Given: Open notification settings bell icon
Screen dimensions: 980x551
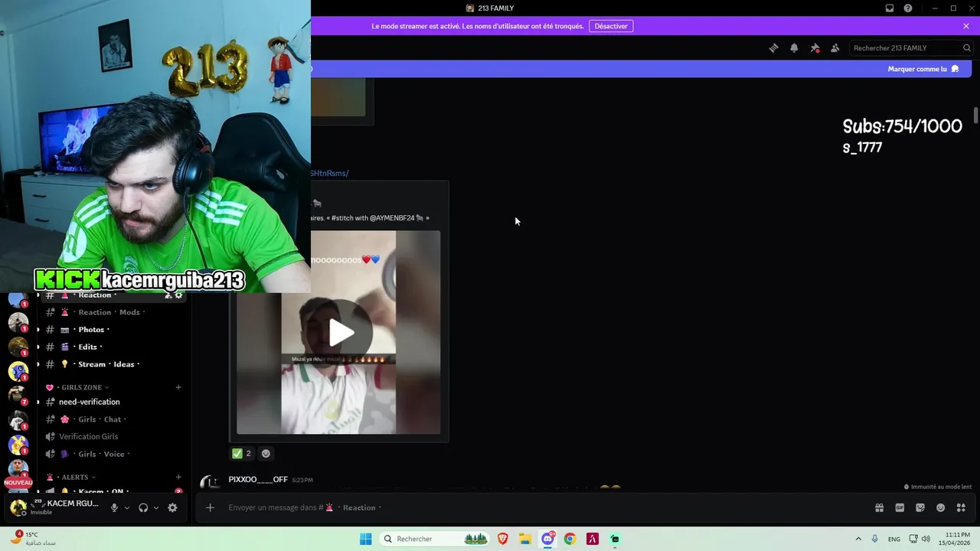Looking at the screenshot, I should pos(794,47).
